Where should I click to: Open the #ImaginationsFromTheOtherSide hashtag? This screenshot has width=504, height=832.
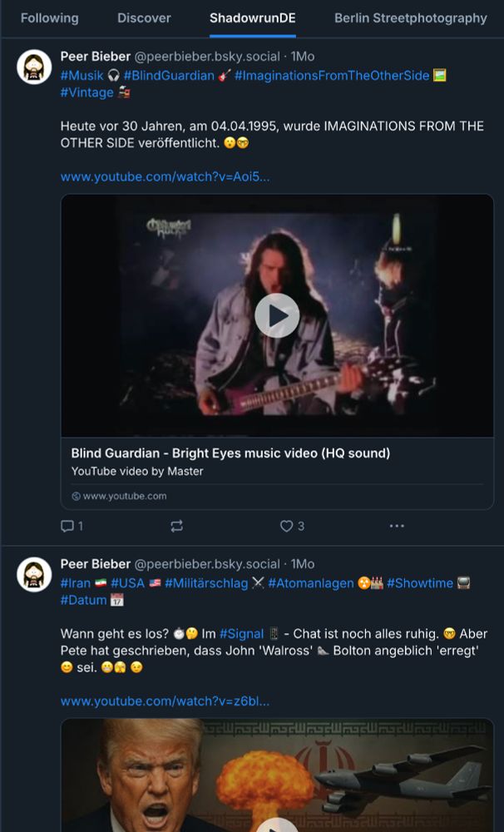(x=332, y=76)
